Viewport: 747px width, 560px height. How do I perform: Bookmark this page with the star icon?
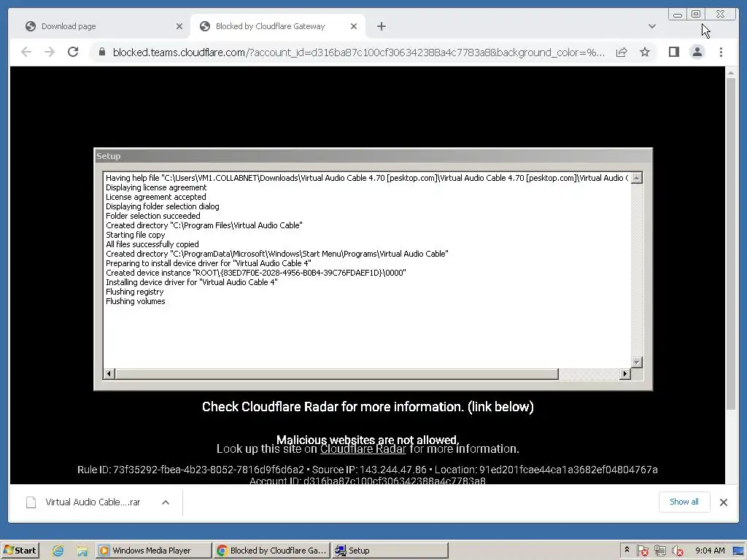point(645,52)
